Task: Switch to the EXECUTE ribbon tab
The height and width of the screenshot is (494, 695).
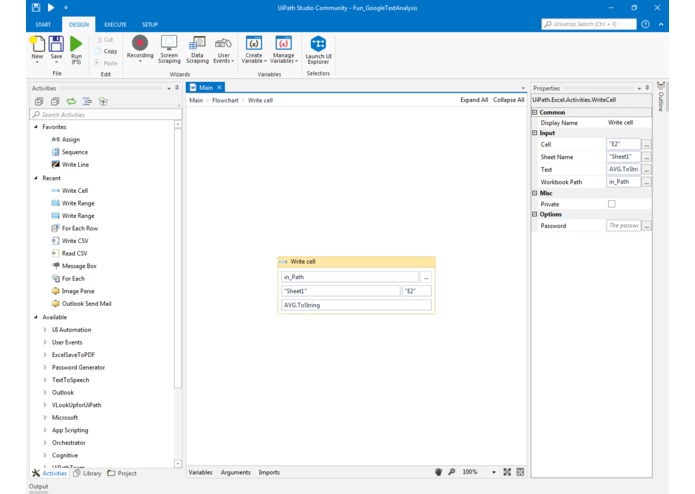Action: coord(115,24)
